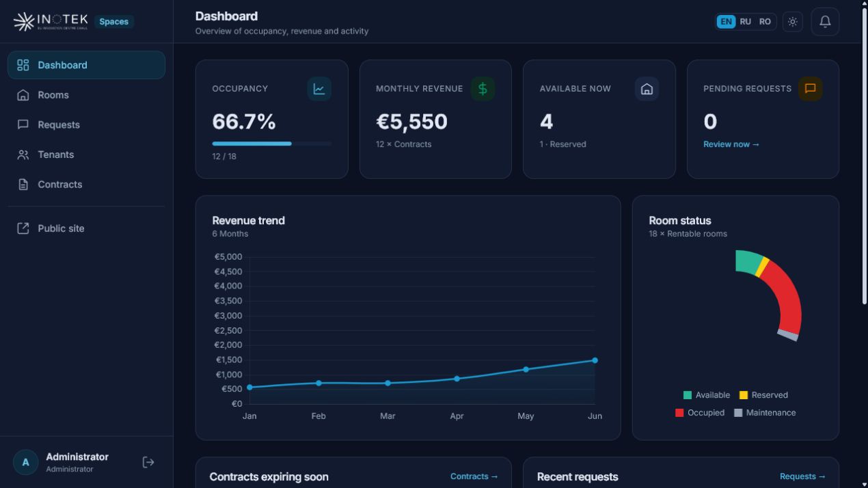868x488 pixels.
Task: Click the Pending Requests message icon
Action: 811,89
